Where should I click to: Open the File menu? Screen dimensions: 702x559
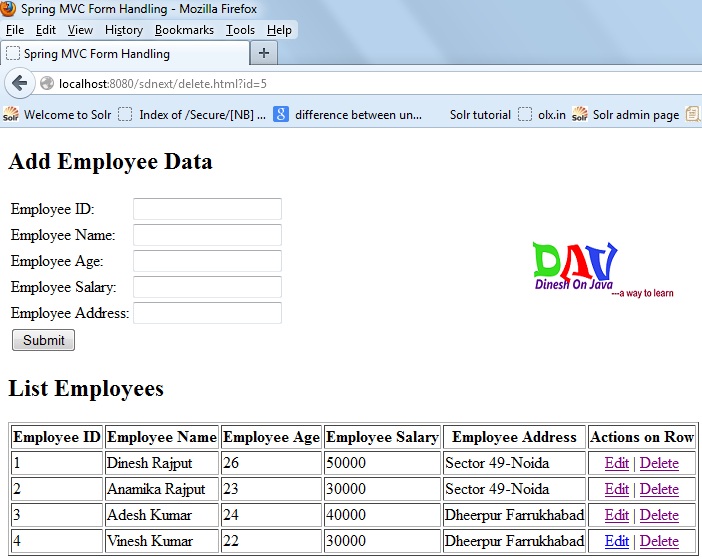(15, 30)
